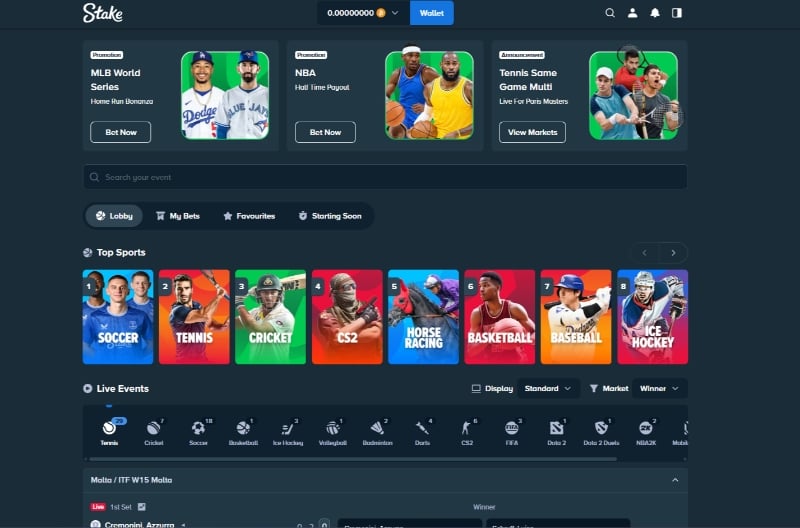Click the Search your event field

pos(385,177)
